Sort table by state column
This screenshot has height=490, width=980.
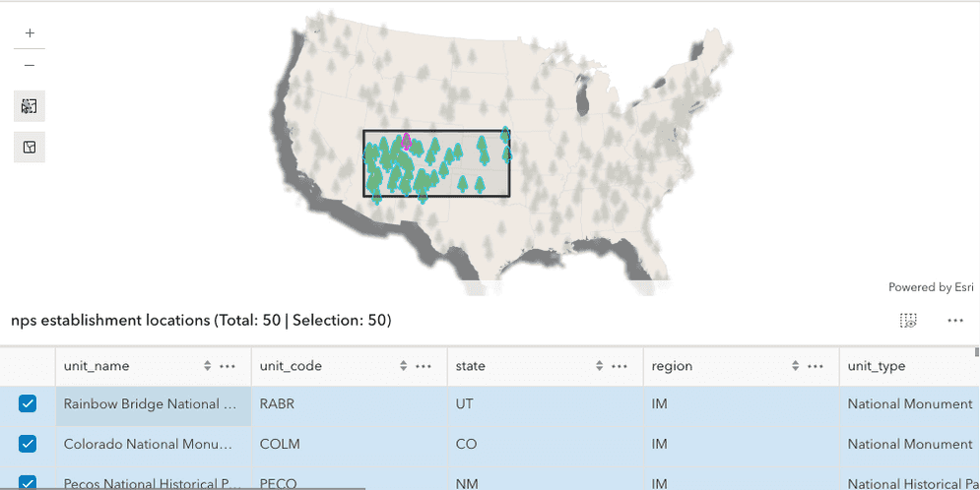tap(600, 366)
